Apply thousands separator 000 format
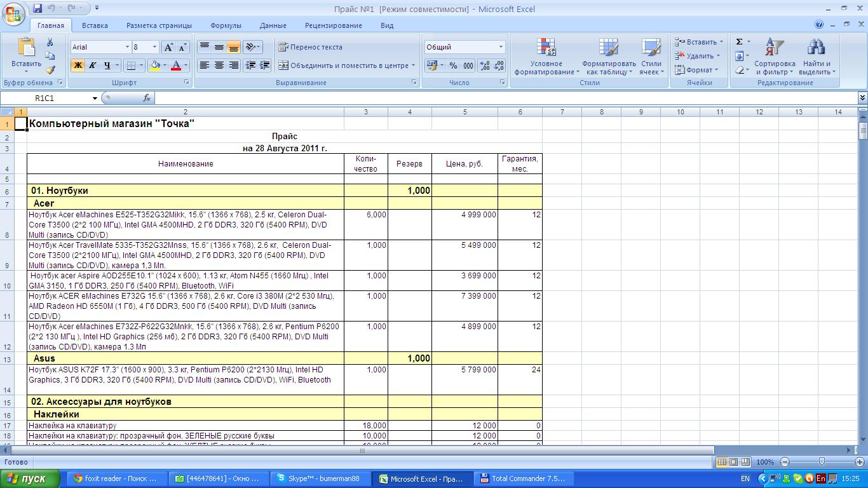The width and height of the screenshot is (868, 488). coord(468,65)
